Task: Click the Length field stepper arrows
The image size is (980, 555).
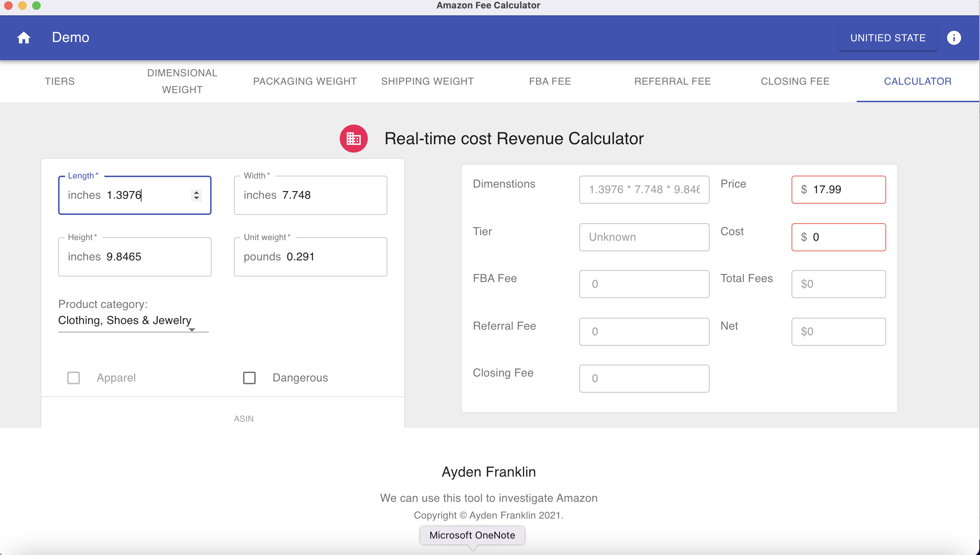Action: click(x=196, y=195)
